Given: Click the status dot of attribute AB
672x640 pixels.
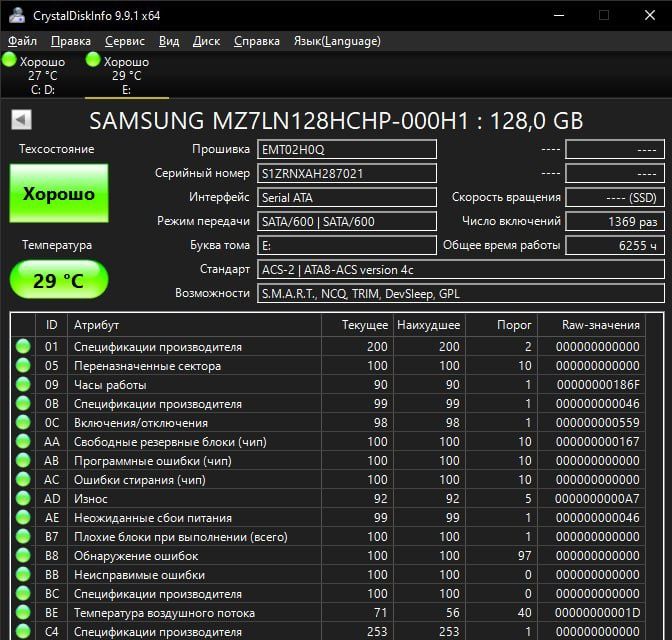Looking at the screenshot, I should pos(23,460).
